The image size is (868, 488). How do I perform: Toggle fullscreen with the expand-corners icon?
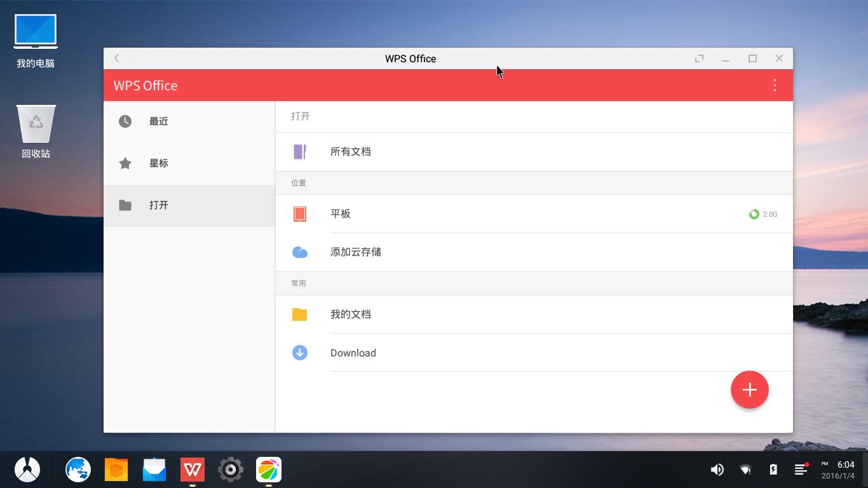pyautogui.click(x=699, y=58)
